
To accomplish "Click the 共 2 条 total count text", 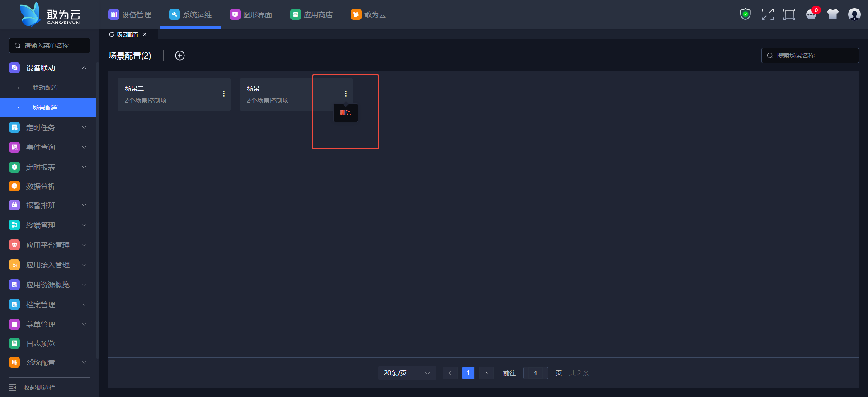I will pos(579,373).
